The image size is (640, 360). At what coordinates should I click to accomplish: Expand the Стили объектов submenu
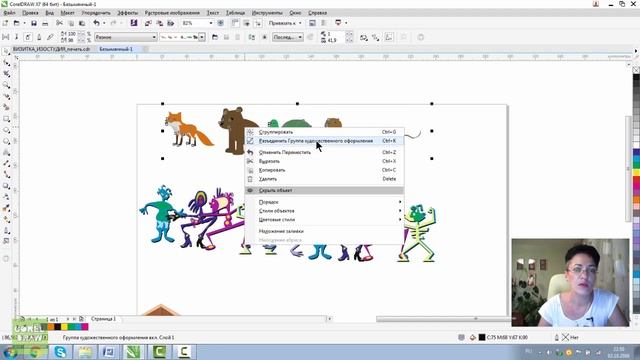[x=324, y=211]
